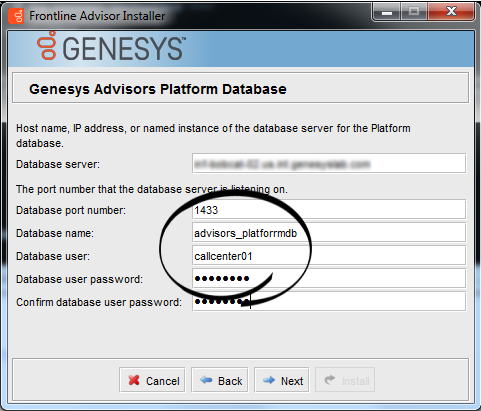Click the 'Frontline Advisor Installer' window title
This screenshot has width=481, height=411.
(97, 16)
